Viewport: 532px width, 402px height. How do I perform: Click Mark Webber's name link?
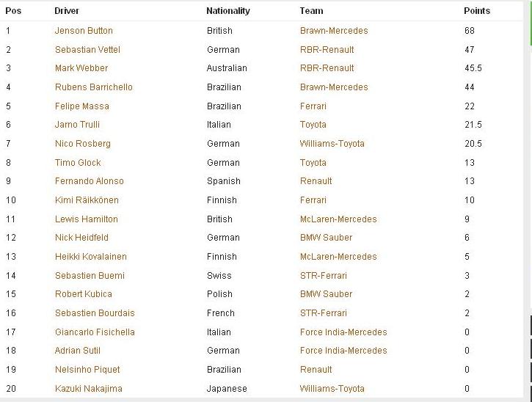click(81, 68)
